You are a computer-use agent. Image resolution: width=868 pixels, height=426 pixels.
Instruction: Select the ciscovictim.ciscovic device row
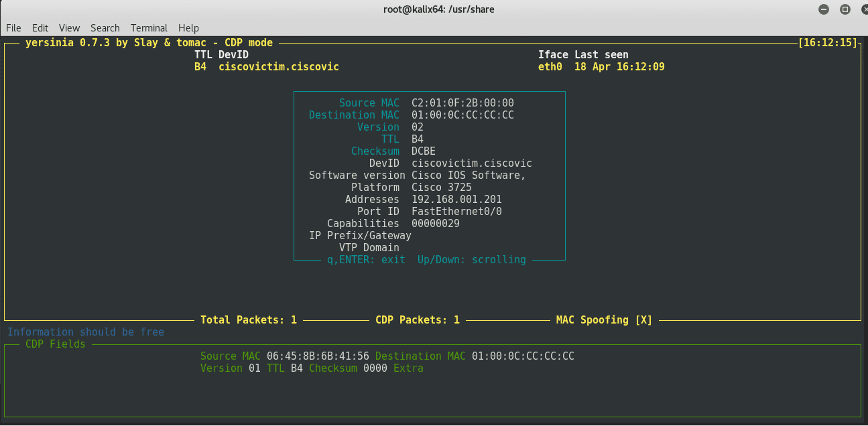click(x=429, y=67)
